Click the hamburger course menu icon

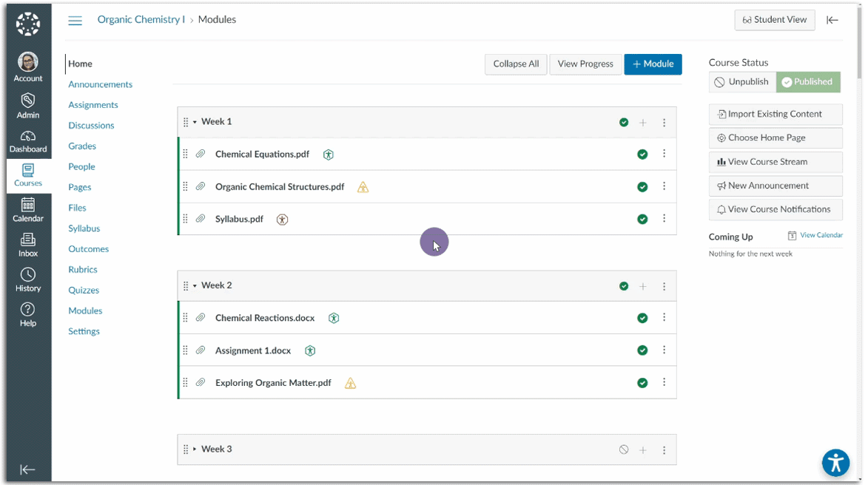point(75,21)
